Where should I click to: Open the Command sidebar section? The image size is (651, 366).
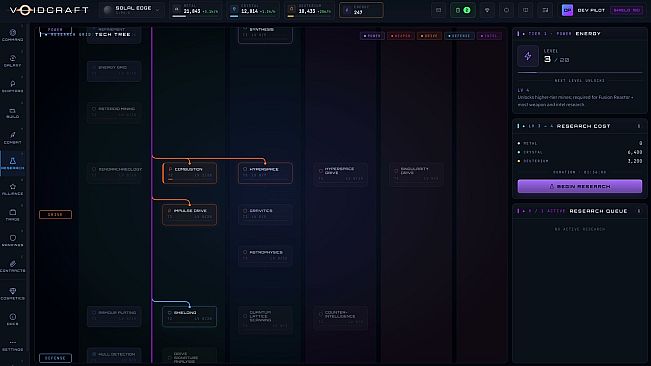12,35
